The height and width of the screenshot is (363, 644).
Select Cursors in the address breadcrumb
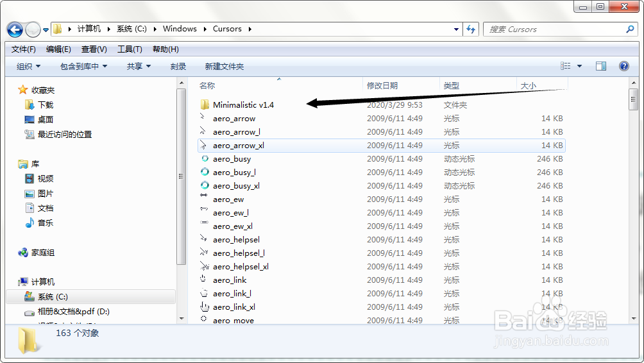tap(227, 29)
